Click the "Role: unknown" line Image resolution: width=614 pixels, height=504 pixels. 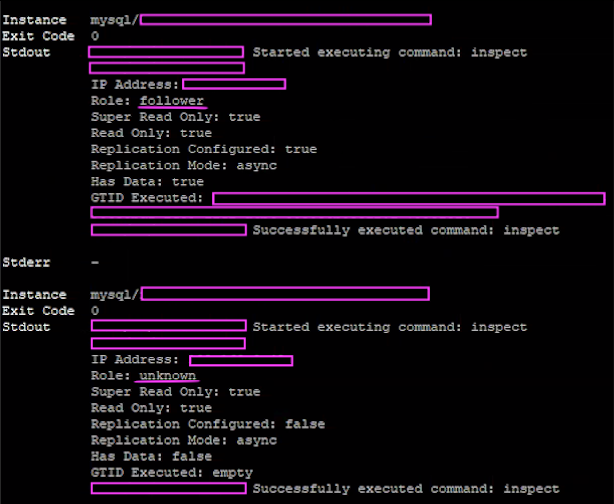pos(143,376)
